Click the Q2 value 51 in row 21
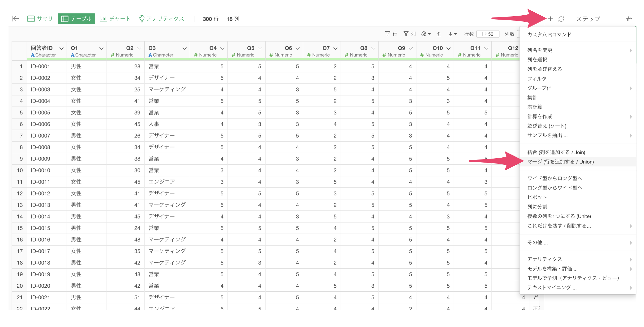This screenshot has width=644, height=327. (125, 297)
